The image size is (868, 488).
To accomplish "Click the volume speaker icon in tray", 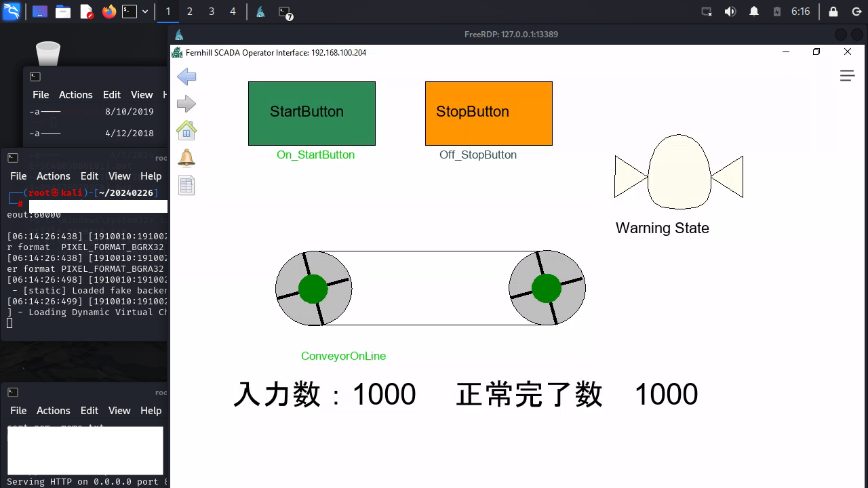I will coord(730,12).
